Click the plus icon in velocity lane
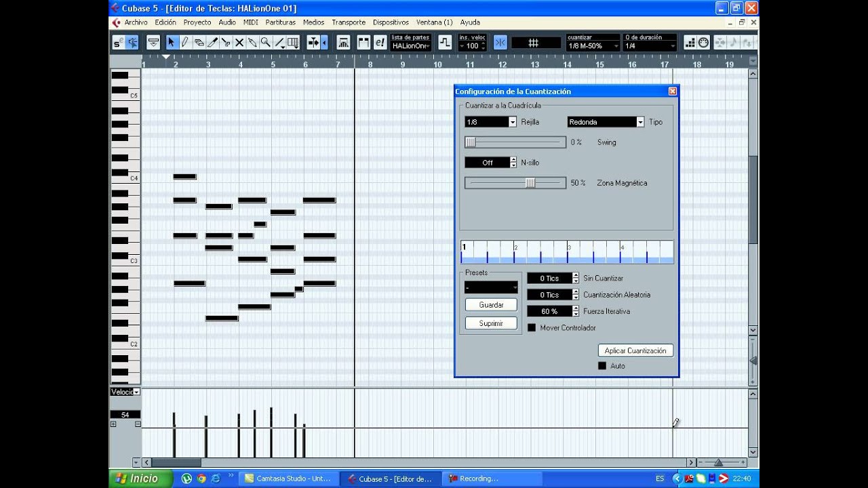The height and width of the screenshot is (488, 868). pyautogui.click(x=113, y=424)
